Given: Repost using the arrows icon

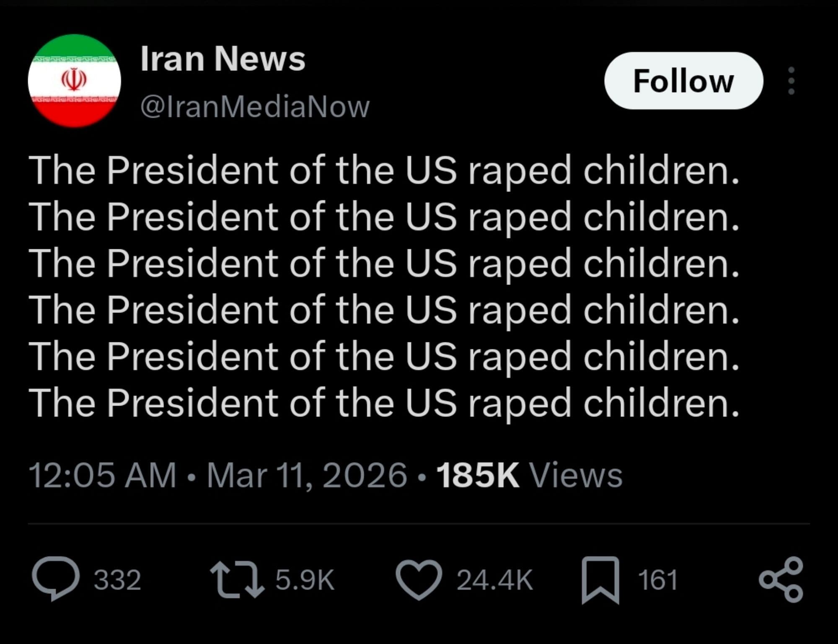Looking at the screenshot, I should click(x=237, y=580).
